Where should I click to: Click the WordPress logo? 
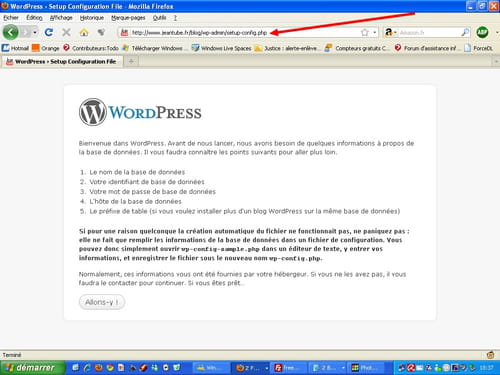(x=140, y=112)
